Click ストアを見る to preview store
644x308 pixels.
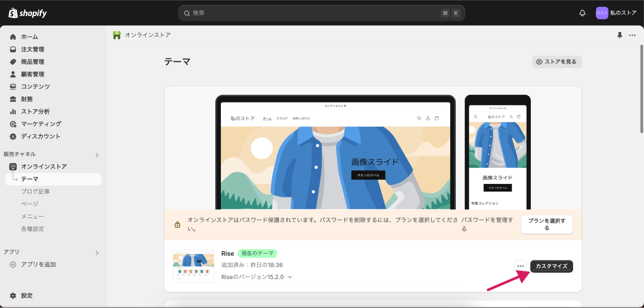(556, 62)
